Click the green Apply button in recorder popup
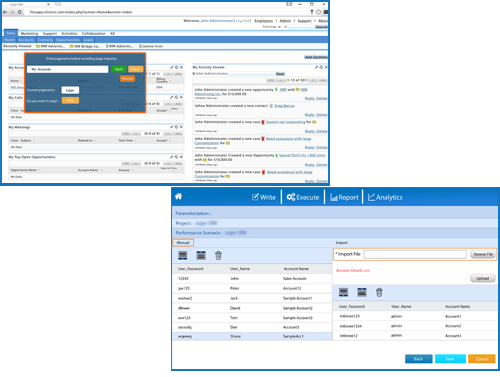This screenshot has width=500, height=377. [x=119, y=69]
